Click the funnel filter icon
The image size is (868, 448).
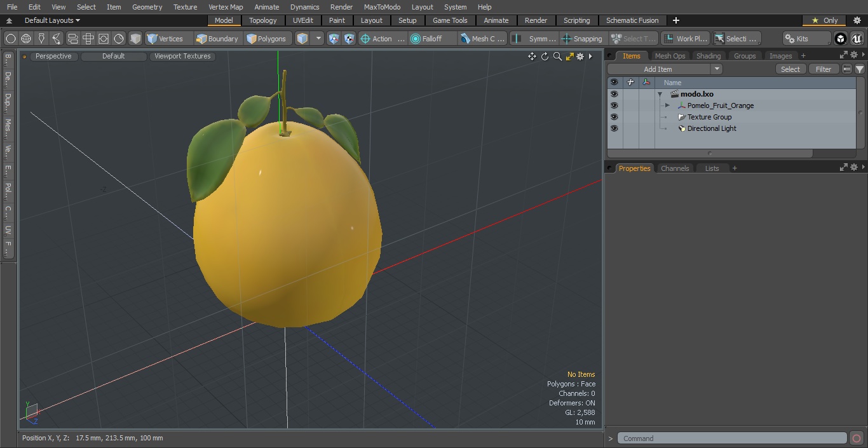[859, 69]
